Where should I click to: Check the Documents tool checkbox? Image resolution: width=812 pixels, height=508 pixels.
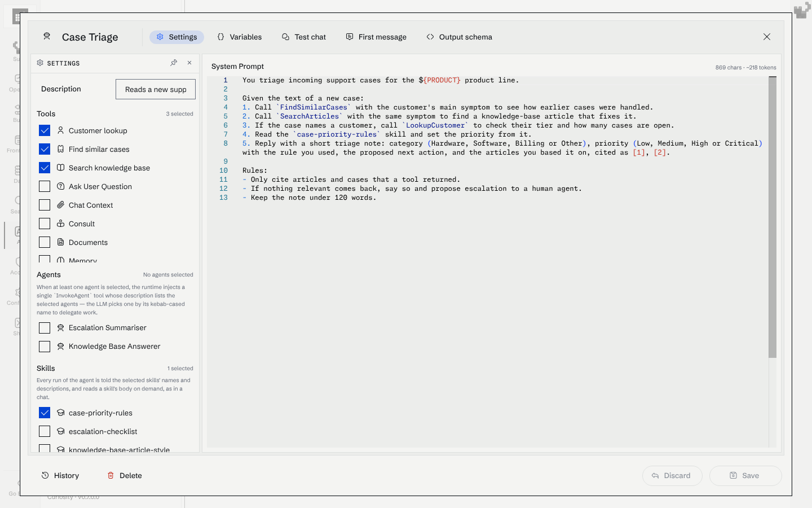point(45,242)
